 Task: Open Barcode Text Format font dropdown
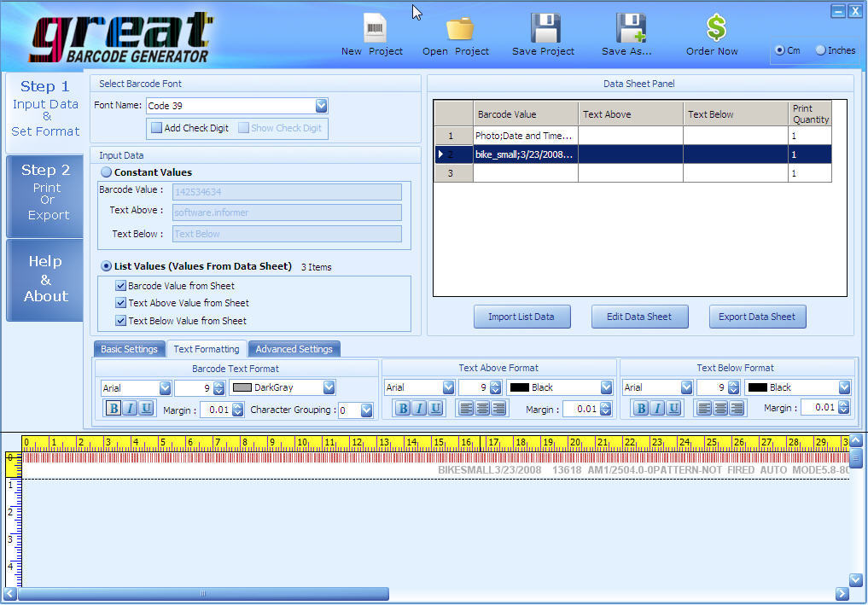(x=165, y=388)
